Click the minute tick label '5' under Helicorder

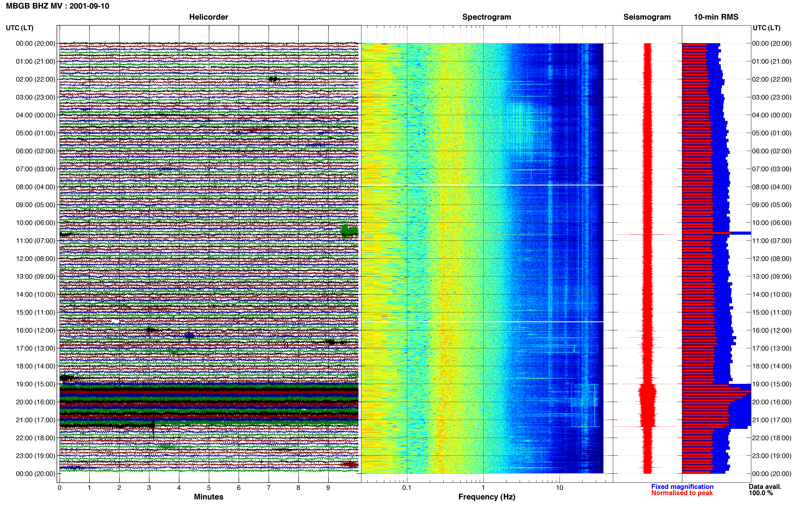pos(209,488)
